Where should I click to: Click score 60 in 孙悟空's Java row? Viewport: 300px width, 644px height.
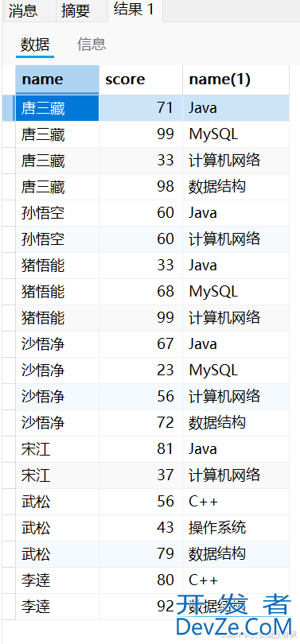click(141, 213)
